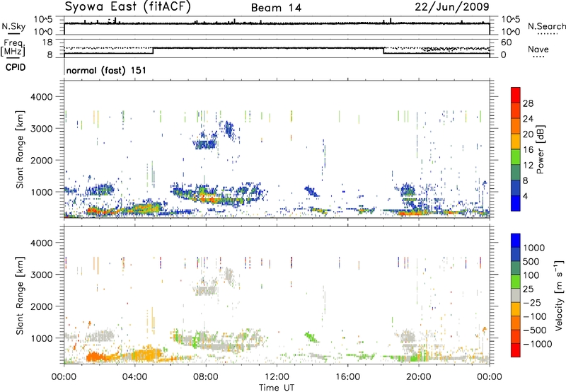This screenshot has width=566, height=392.
Task: Click the 'Beam 14' label
Action: 276,8
